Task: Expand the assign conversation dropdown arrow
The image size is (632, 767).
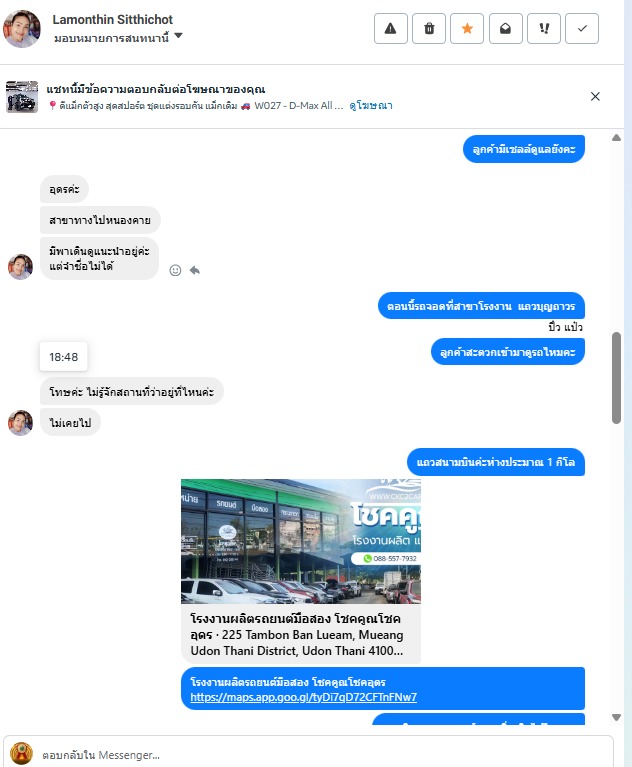Action: tap(179, 35)
